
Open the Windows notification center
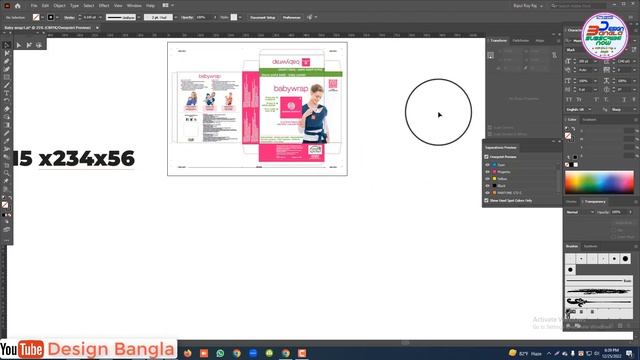629,353
